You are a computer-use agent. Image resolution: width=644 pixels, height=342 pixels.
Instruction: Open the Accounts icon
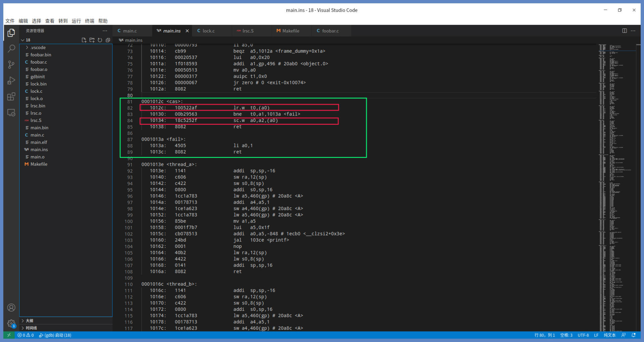(11, 307)
